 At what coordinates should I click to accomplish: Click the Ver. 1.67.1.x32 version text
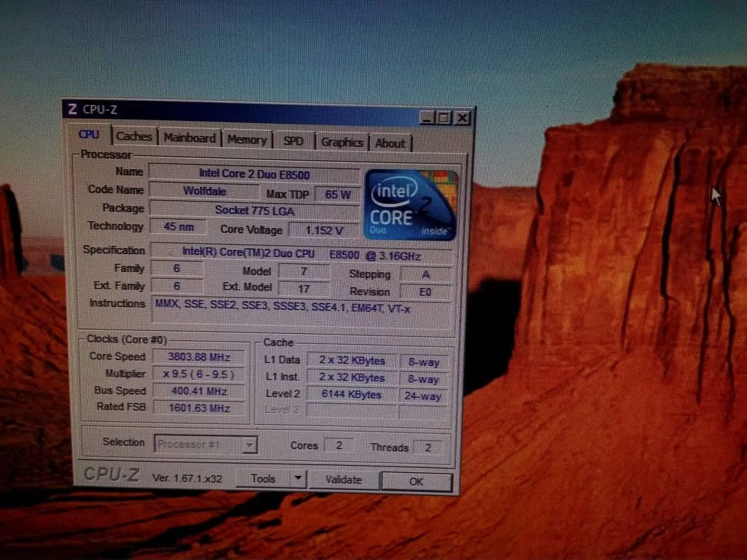tap(187, 478)
